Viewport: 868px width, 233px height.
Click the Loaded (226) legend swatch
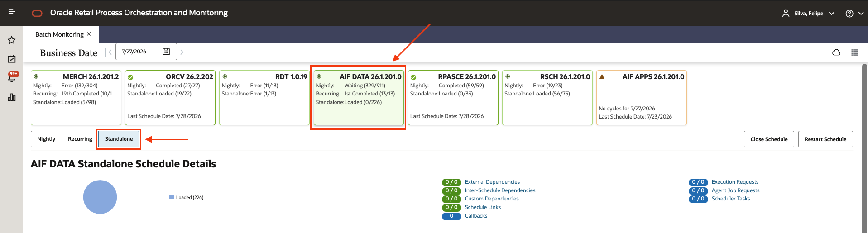coord(172,197)
